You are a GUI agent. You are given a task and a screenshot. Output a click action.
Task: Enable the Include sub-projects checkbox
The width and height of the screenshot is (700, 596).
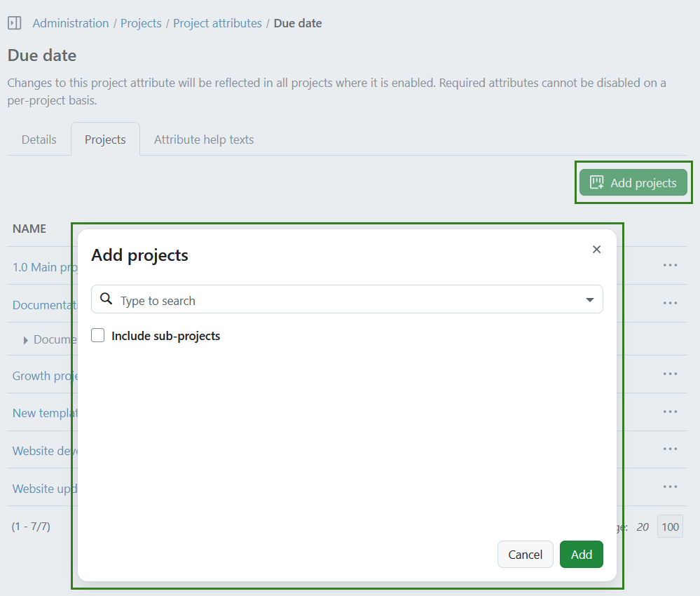pos(97,335)
